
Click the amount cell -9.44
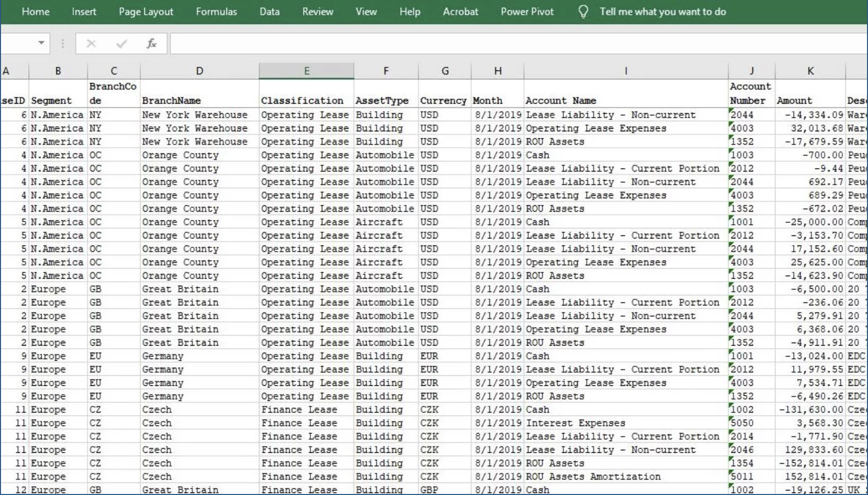click(810, 169)
